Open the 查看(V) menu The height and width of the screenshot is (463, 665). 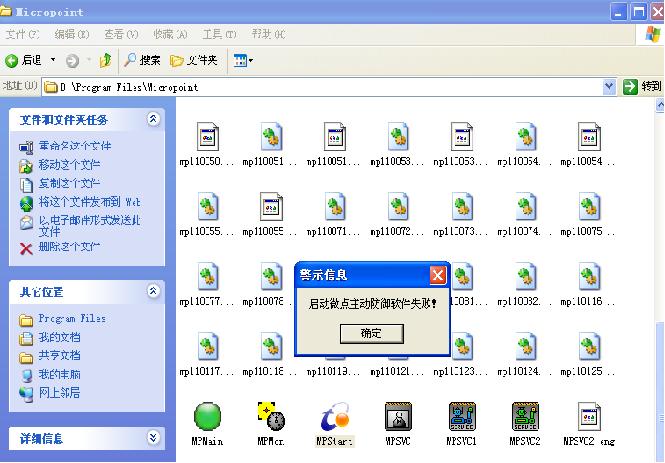[121, 34]
